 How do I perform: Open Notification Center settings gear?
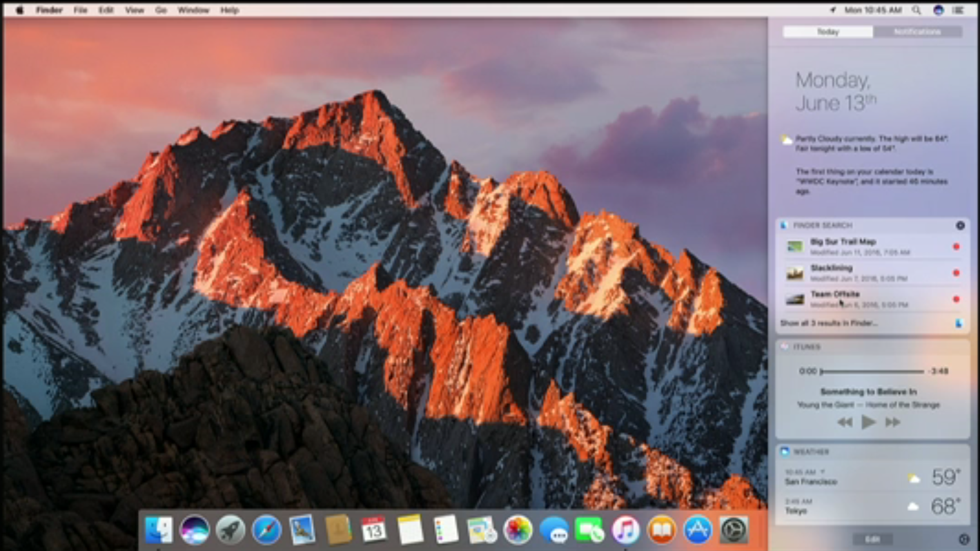[x=964, y=539]
